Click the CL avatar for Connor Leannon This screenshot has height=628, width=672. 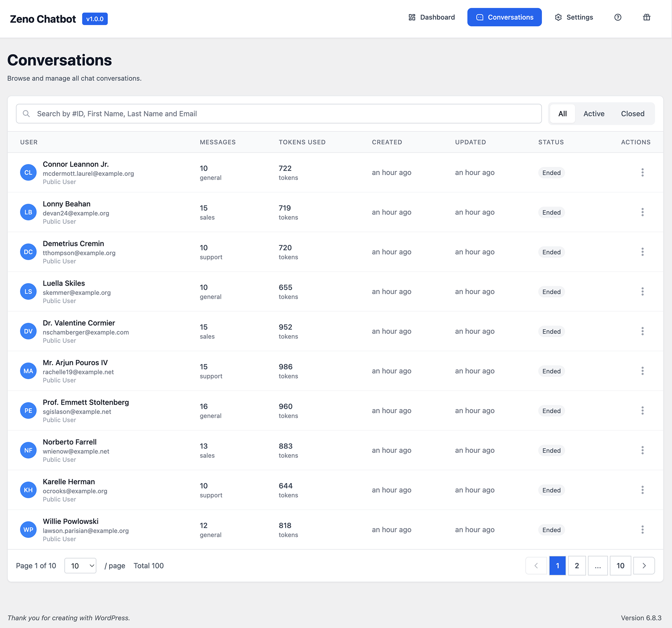click(28, 173)
